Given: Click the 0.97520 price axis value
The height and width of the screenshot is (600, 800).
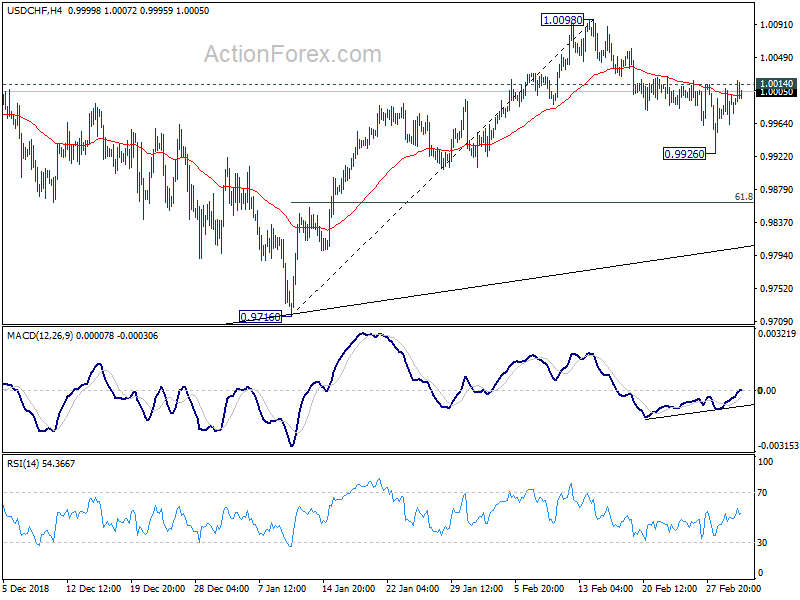Looking at the screenshot, I should click(x=777, y=289).
